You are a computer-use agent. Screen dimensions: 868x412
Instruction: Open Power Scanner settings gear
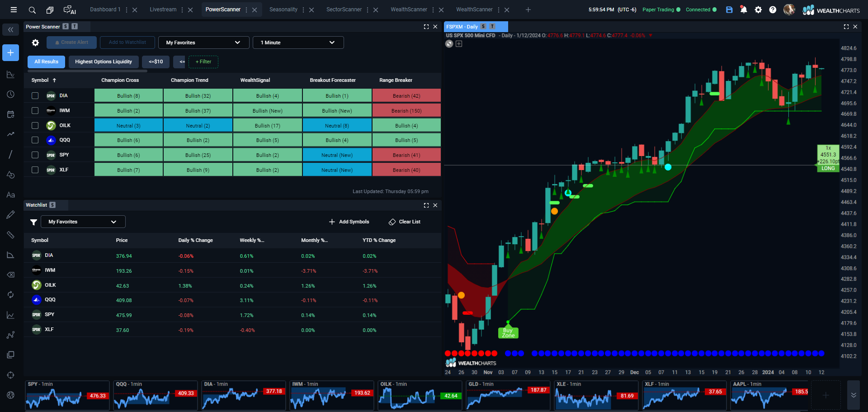(35, 43)
